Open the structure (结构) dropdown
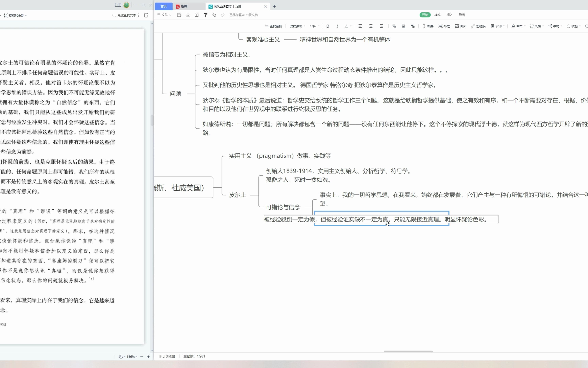This screenshot has width=588, height=368. click(x=555, y=26)
